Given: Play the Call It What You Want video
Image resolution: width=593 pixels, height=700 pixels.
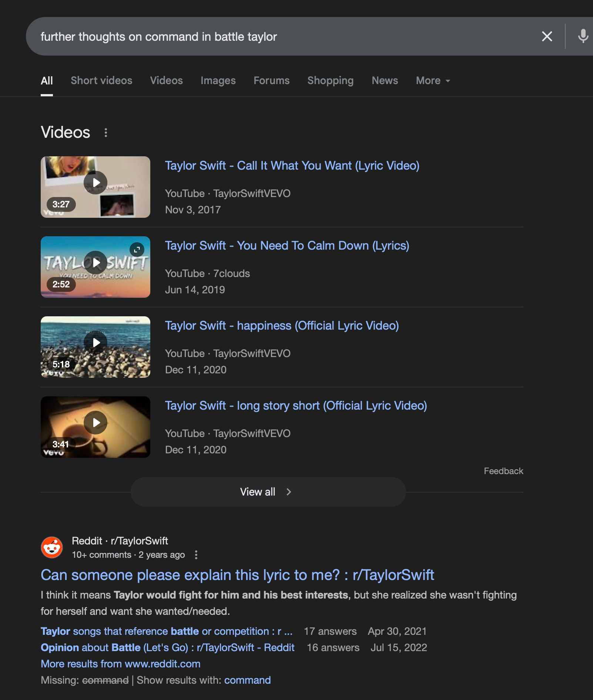Looking at the screenshot, I should tap(96, 183).
